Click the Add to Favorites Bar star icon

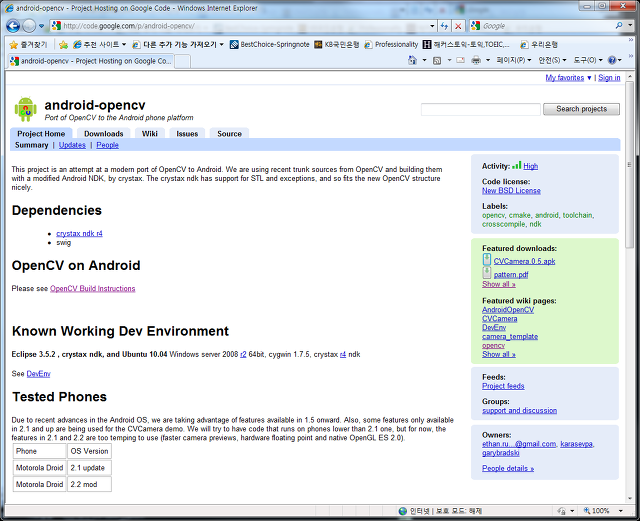[x=63, y=45]
